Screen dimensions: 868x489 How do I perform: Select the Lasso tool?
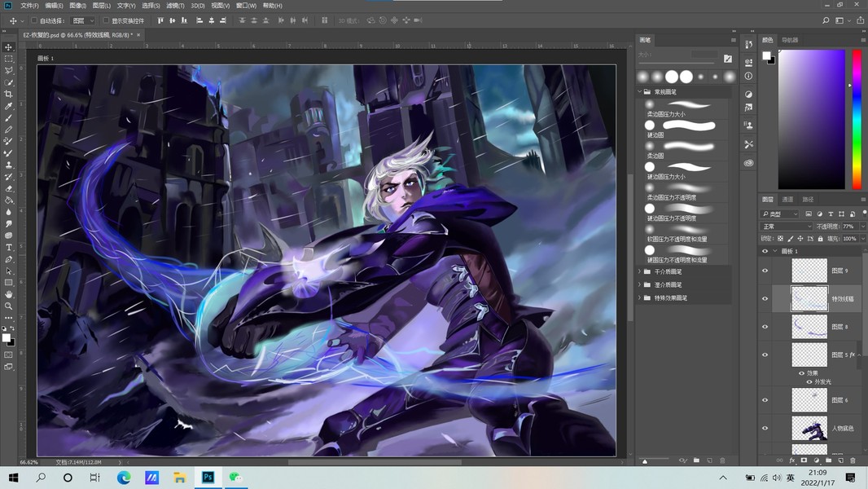pos(8,70)
